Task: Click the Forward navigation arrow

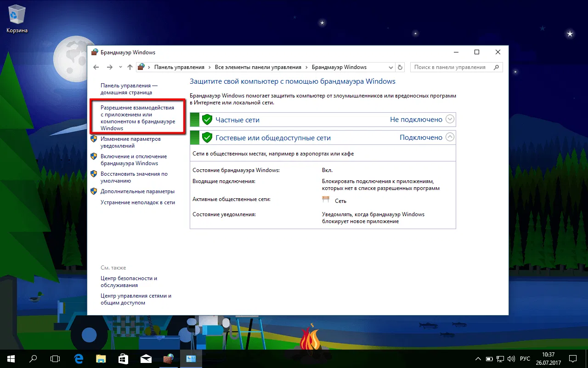Action: 109,67
